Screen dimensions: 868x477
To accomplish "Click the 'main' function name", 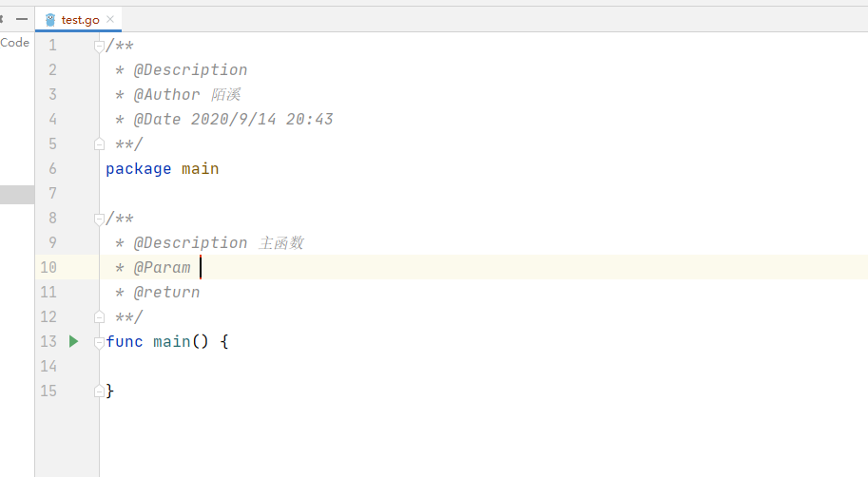I will coord(171,341).
